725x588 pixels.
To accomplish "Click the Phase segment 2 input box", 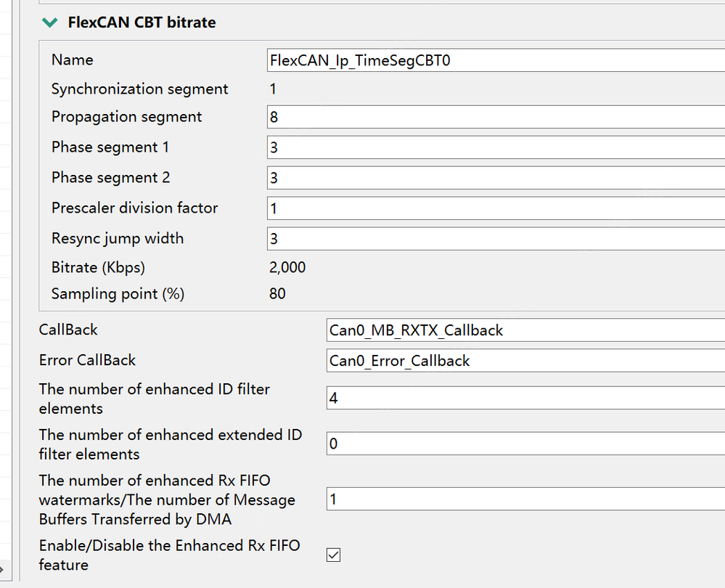I will coord(435,177).
